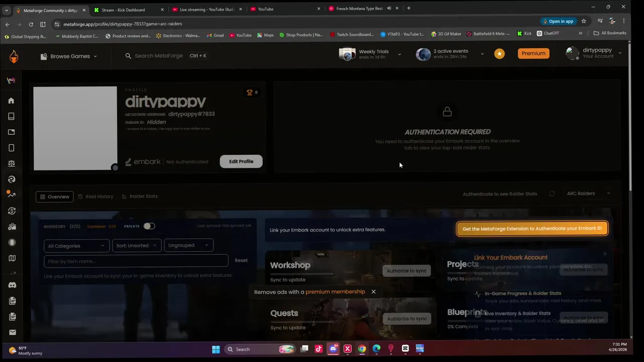644x362 pixels.
Task: Open CapCut from the taskbar
Action: 406,349
